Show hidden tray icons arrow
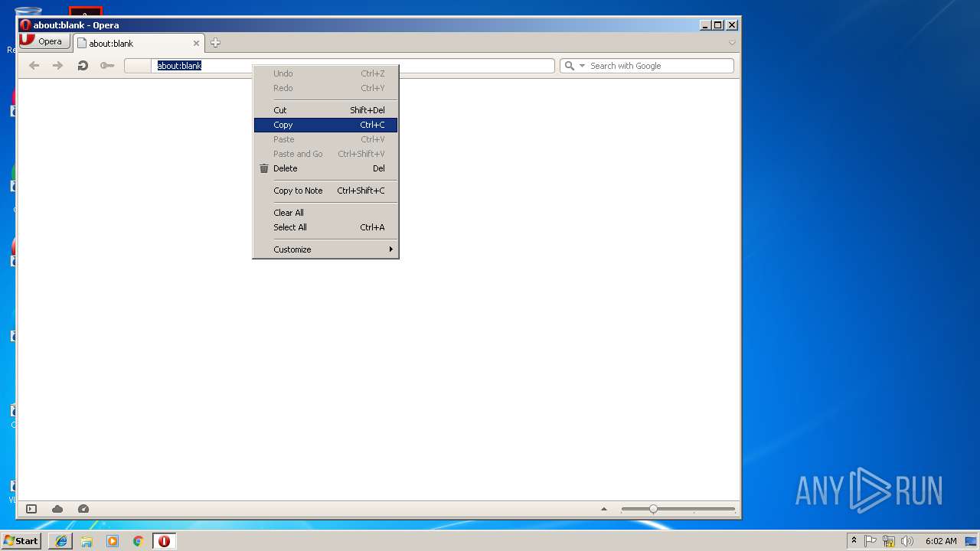Image resolution: width=980 pixels, height=551 pixels. [x=854, y=541]
